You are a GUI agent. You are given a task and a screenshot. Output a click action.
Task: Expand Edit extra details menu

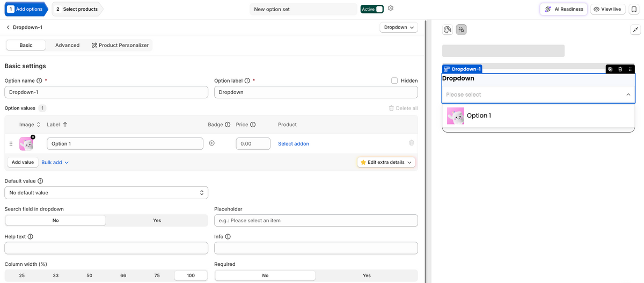[386, 162]
